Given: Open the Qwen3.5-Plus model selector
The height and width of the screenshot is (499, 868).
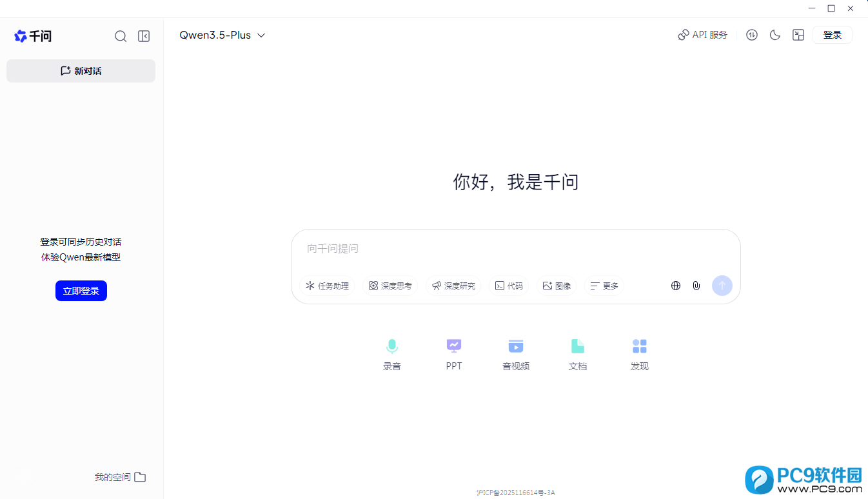Looking at the screenshot, I should click(x=222, y=35).
